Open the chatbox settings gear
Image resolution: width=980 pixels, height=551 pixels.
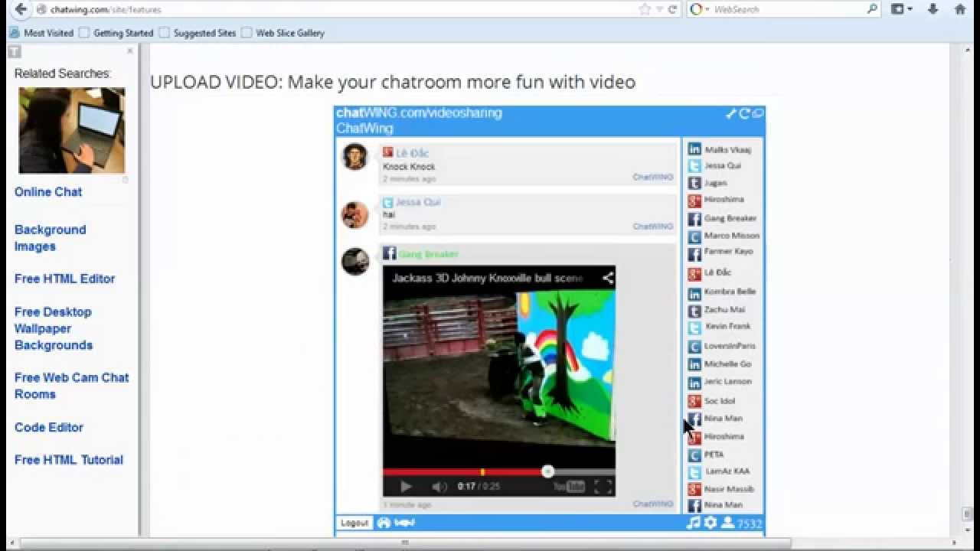(x=710, y=523)
